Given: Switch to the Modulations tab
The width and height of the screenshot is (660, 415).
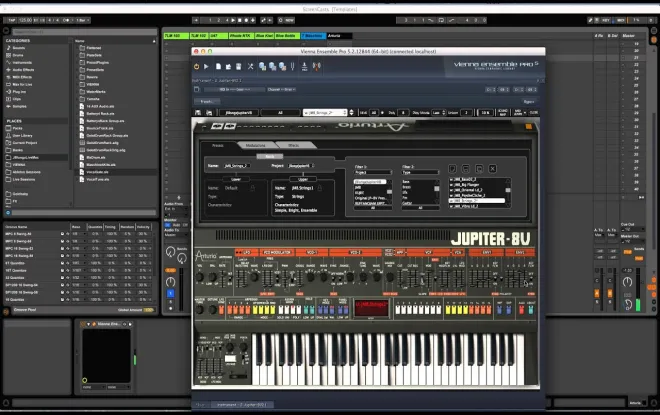Looking at the screenshot, I should coord(255,145).
